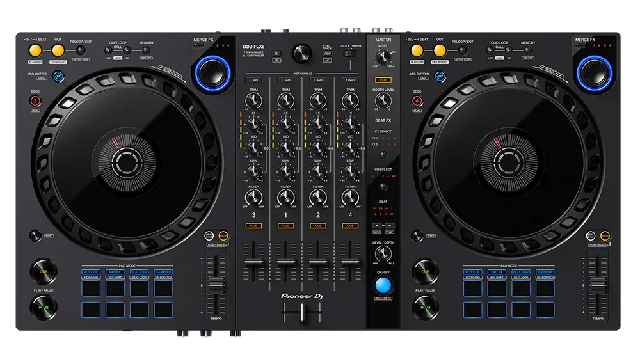
Task: Click the BEAT FX SELECT button
Action: click(383, 155)
